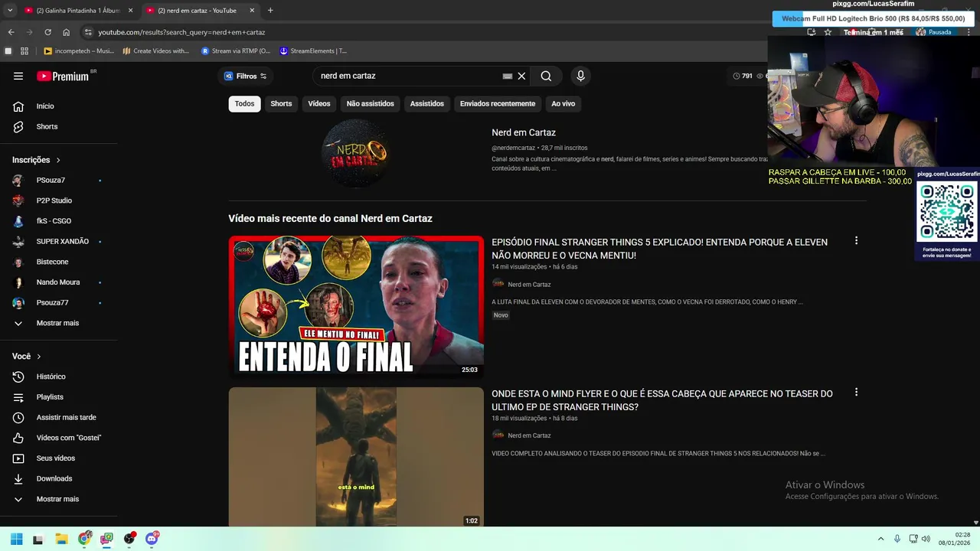Open Nerd em Cartaz channel avatar
Viewport: 980px width, 551px height.
pos(355,153)
